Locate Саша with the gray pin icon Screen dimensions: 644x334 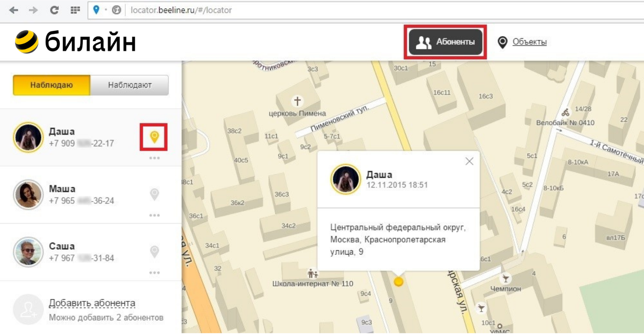[154, 252]
